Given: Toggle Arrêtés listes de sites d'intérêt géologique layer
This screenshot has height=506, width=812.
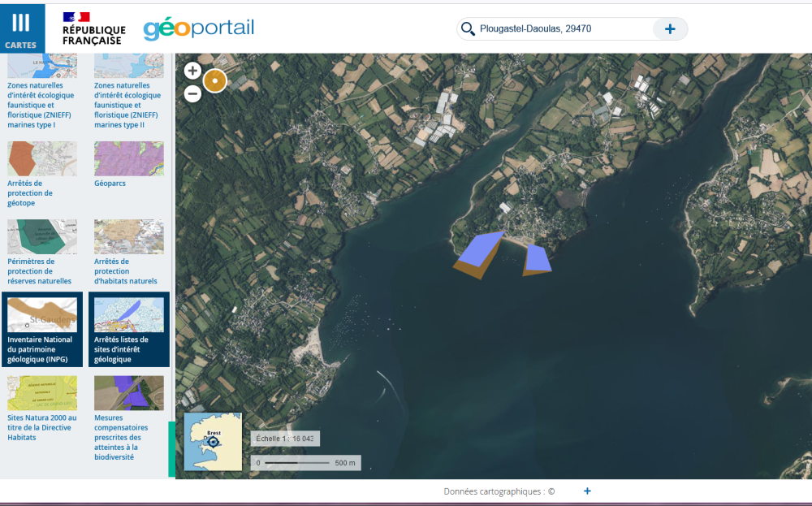Looking at the screenshot, I should point(128,330).
